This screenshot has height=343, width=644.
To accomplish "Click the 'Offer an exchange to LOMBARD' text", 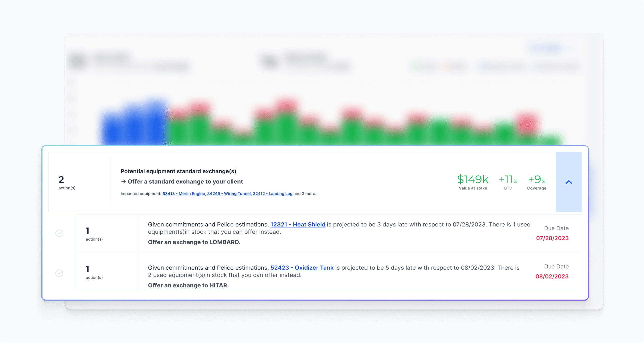I will click(194, 242).
